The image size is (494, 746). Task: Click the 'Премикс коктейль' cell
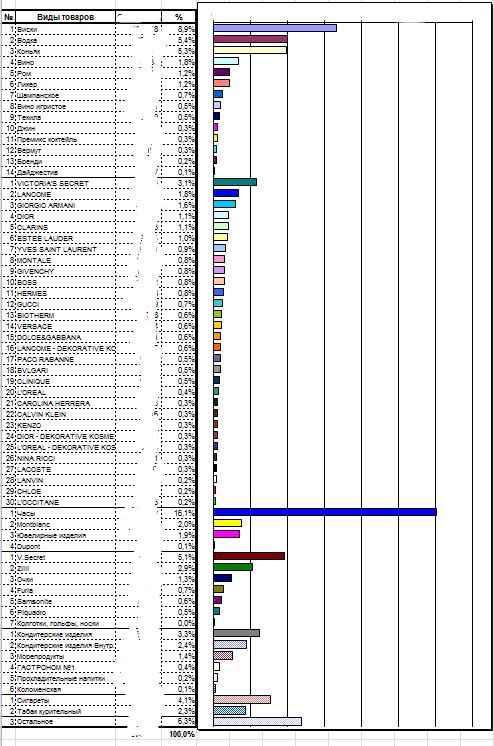(66, 139)
